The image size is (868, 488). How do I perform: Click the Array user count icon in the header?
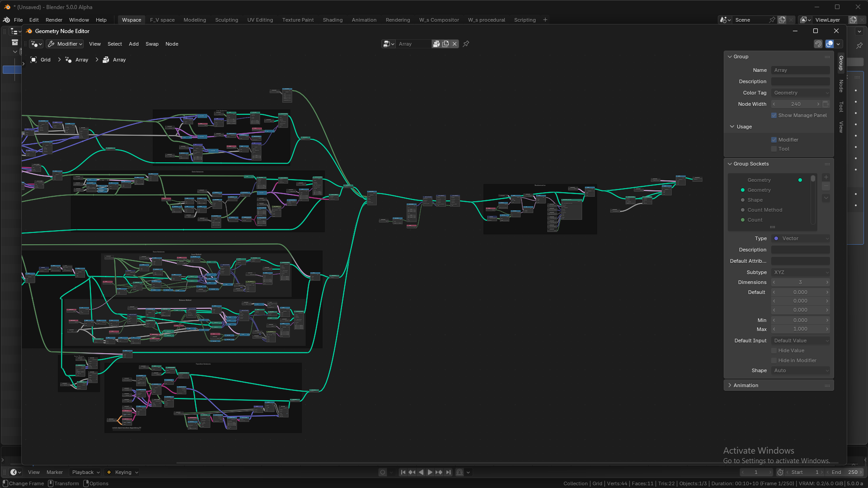click(436, 44)
